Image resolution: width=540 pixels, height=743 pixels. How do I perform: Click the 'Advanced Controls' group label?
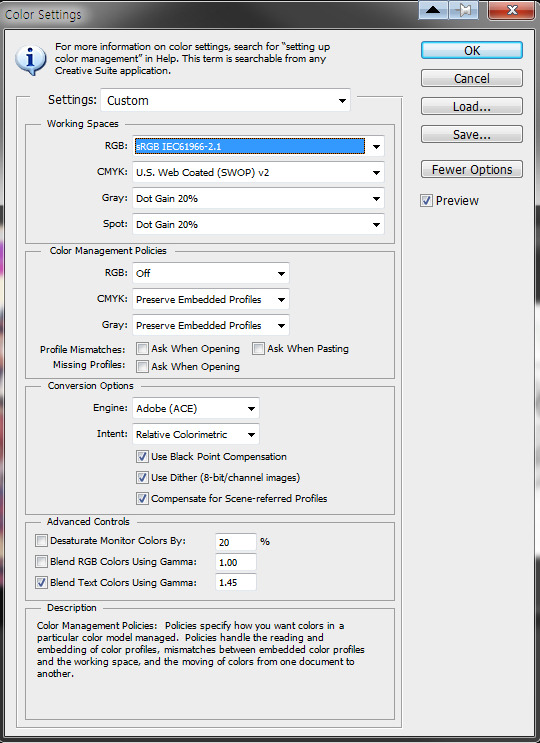(88, 522)
